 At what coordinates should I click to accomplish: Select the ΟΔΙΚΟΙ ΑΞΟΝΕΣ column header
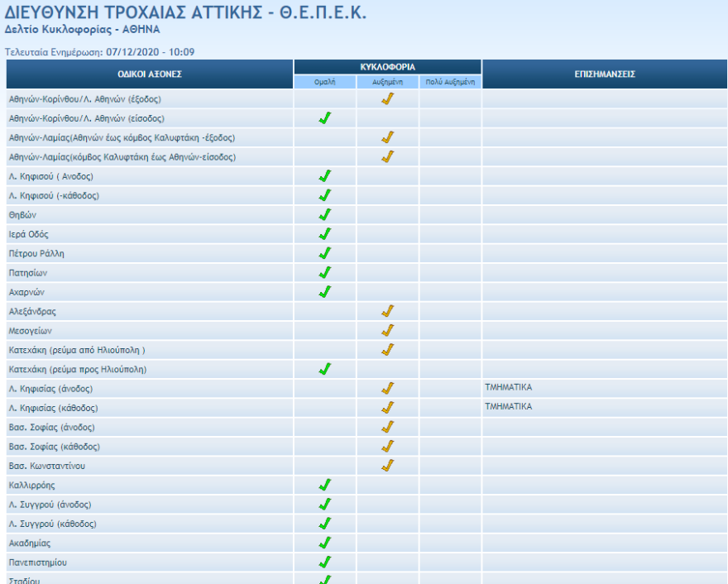149,74
